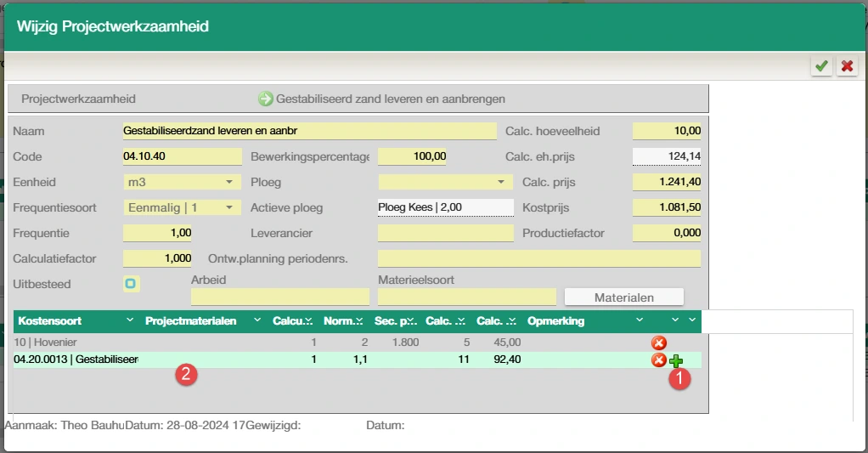Open the Eenheid m3 dropdown
The height and width of the screenshot is (453, 868).
[229, 183]
